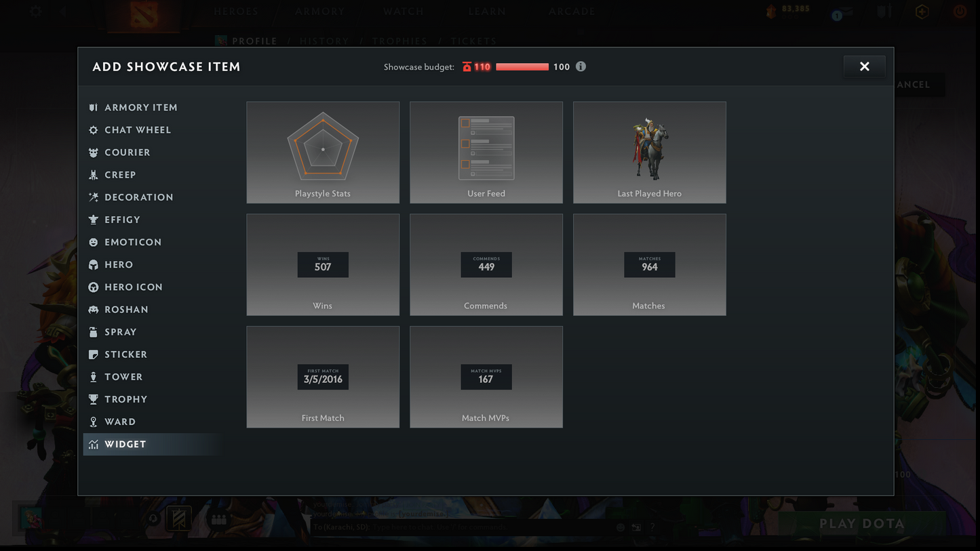The height and width of the screenshot is (551, 980).
Task: Click the shards currency icon
Action: pos(771,12)
